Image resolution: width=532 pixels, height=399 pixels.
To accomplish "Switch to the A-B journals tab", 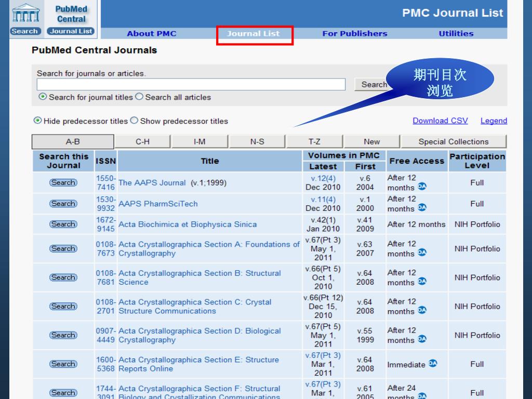I will click(73, 142).
